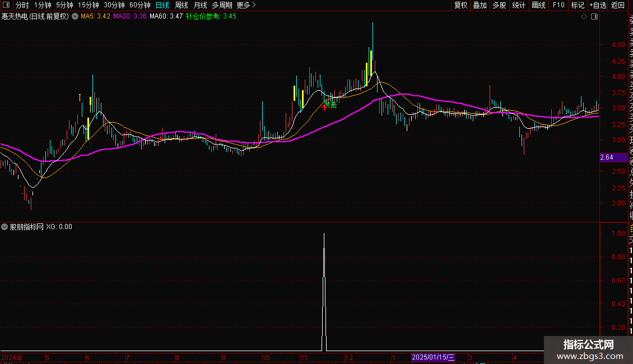Open 多周期 multi-period view
Viewport: 633px width, 364px height.
pyautogui.click(x=222, y=5)
